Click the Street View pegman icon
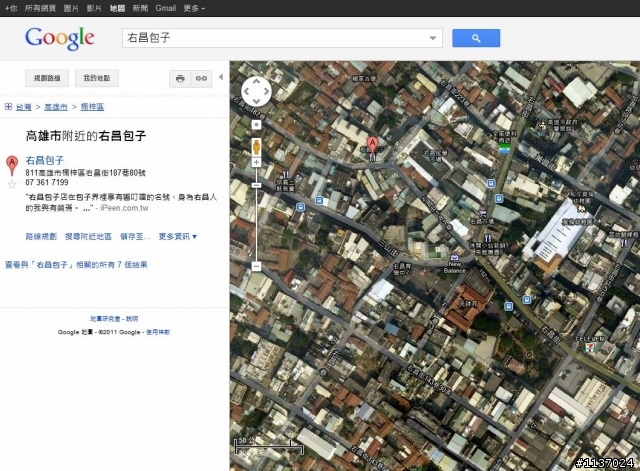 click(256, 147)
